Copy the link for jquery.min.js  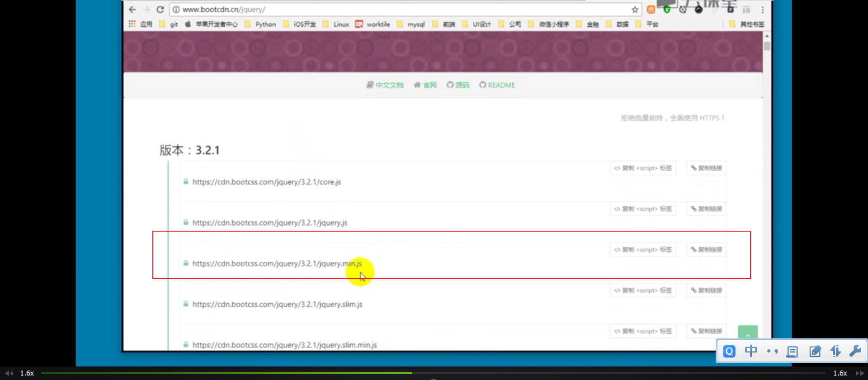pos(706,250)
